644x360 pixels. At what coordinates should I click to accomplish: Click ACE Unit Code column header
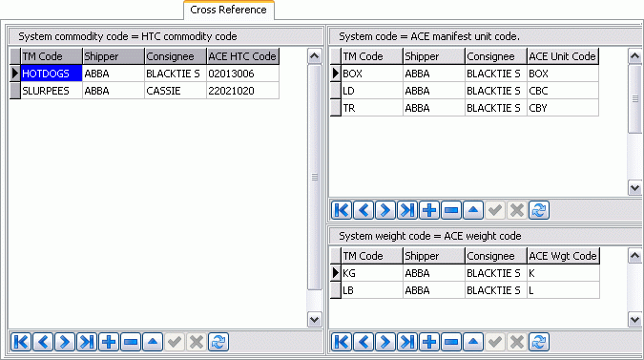563,56
